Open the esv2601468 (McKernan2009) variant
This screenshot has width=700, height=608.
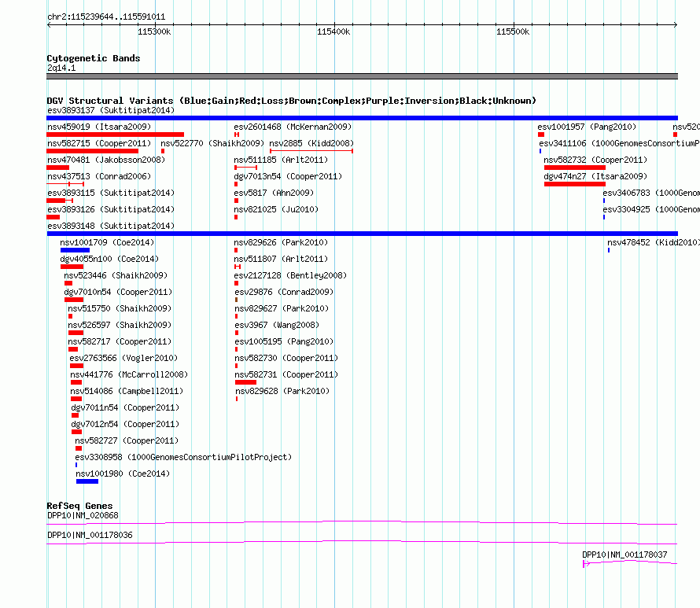(x=293, y=127)
